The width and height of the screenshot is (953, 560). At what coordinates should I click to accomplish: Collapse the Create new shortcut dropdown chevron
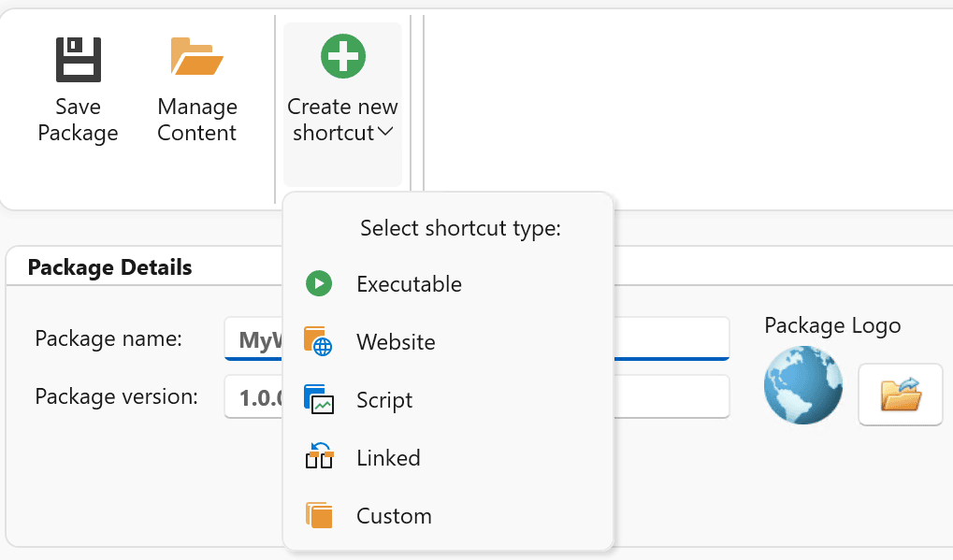click(384, 134)
